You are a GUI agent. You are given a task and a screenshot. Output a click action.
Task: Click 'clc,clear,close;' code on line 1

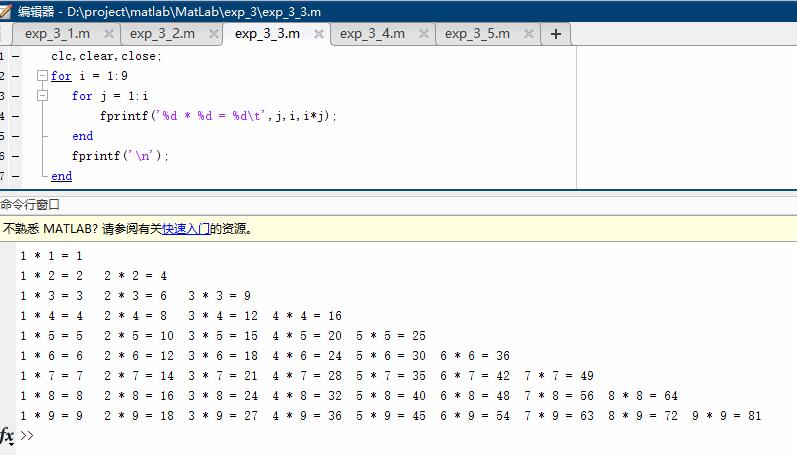[106, 56]
